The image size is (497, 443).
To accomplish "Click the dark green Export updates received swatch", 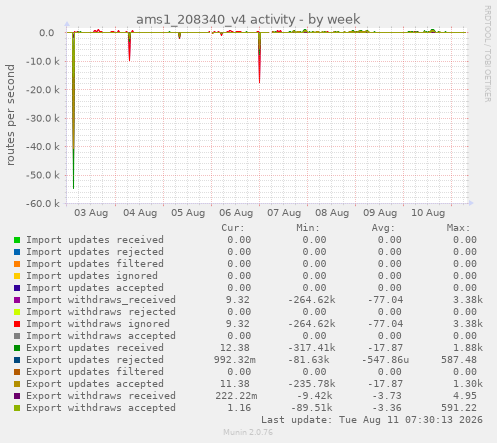I will pyautogui.click(x=17, y=348).
